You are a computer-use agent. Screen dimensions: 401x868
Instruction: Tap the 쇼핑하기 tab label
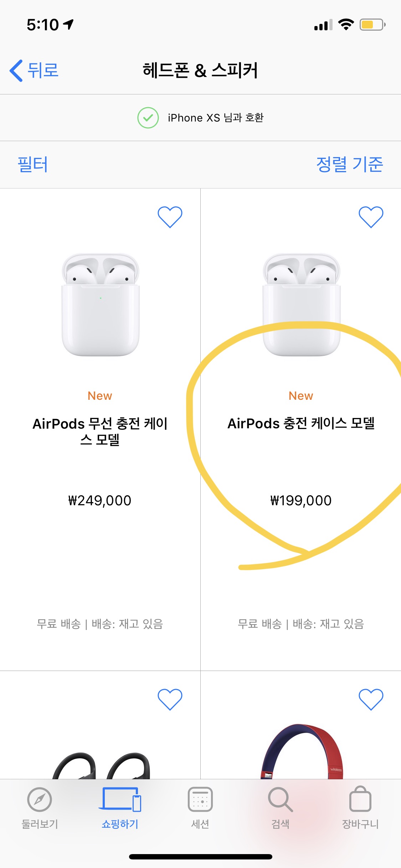[120, 824]
